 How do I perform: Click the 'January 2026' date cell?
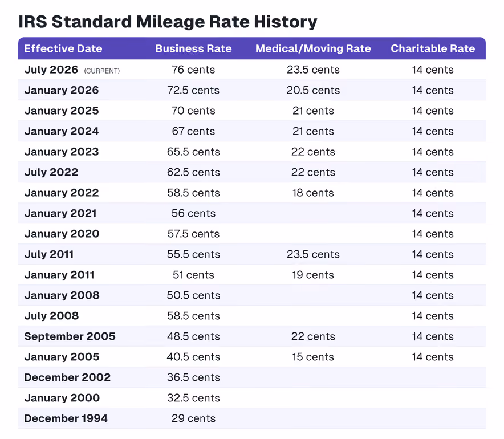click(62, 90)
